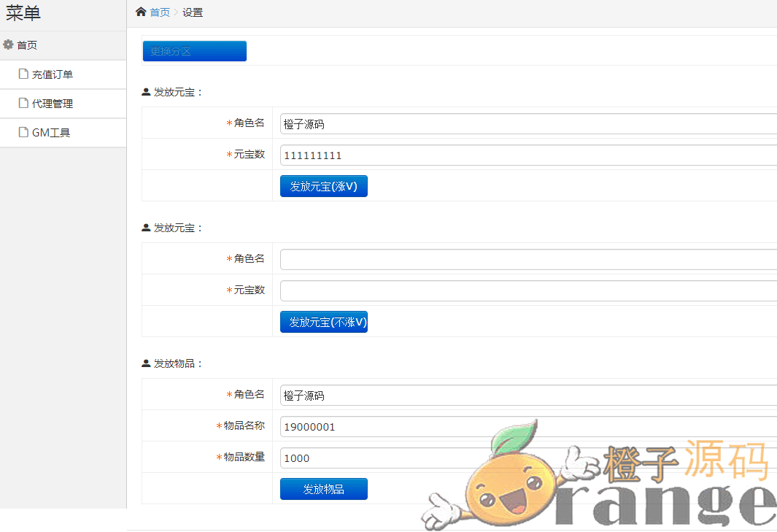Click the 发放元宝(不涨V) button

point(323,322)
